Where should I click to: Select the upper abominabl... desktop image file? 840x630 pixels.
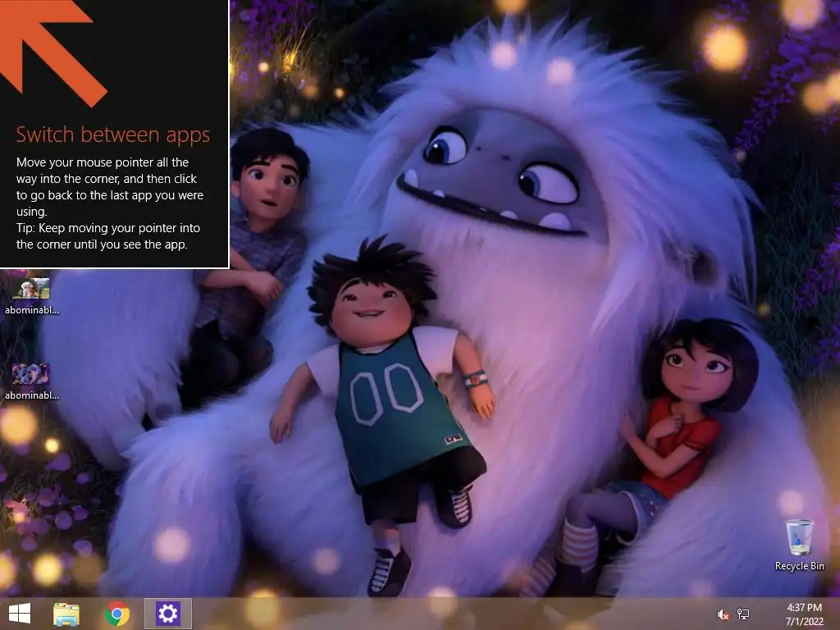tap(32, 296)
